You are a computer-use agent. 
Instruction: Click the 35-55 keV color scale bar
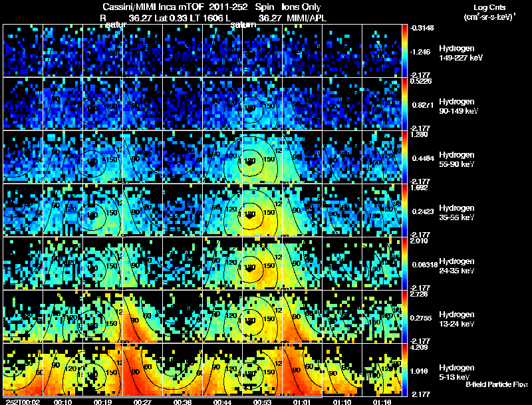(404, 210)
